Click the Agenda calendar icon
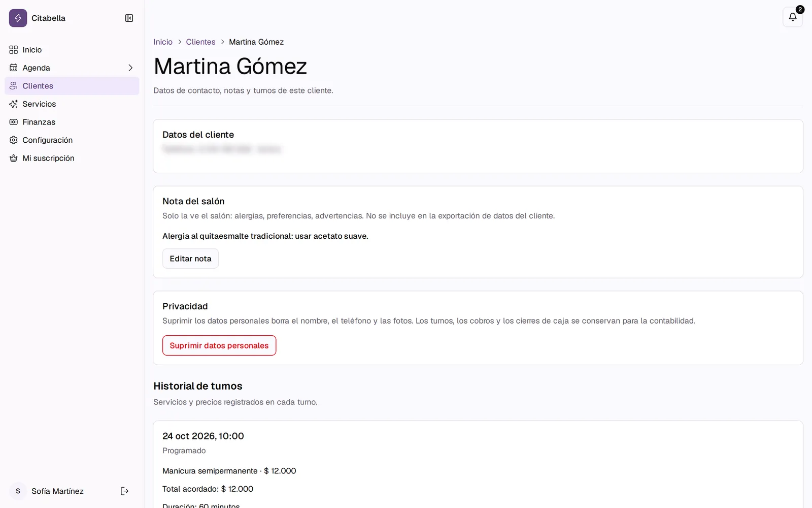Viewport: 812px width, 508px height. pos(14,68)
